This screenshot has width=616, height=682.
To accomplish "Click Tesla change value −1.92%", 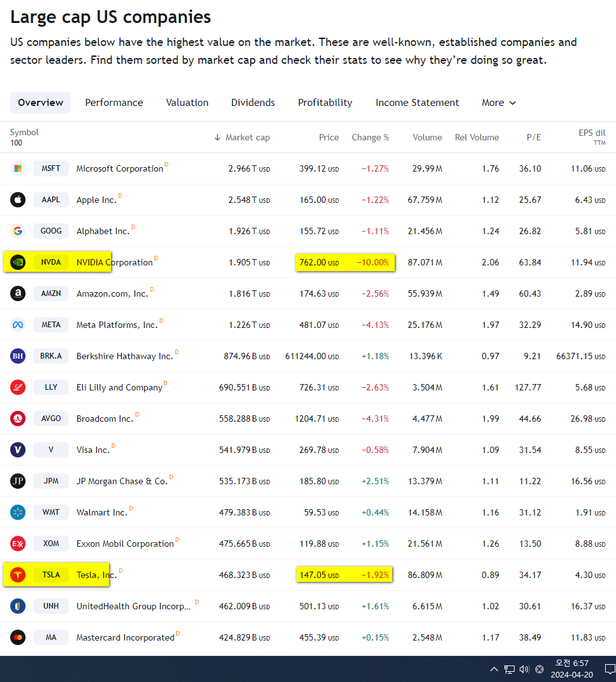I will 375,575.
